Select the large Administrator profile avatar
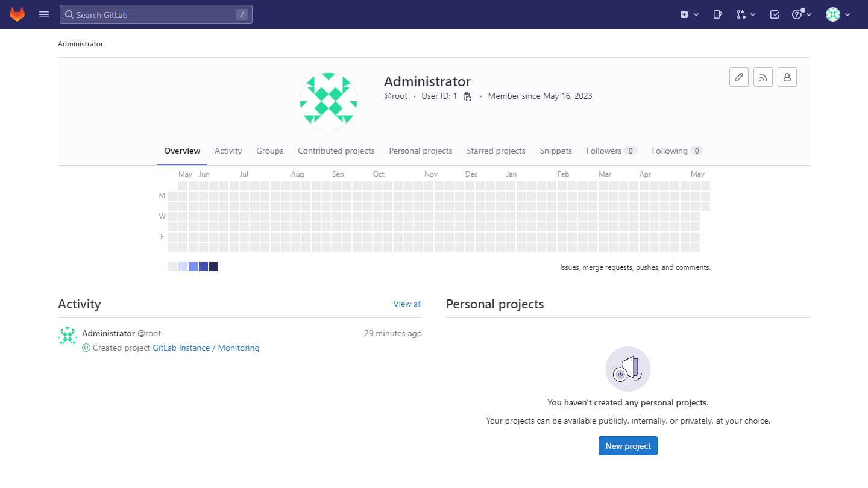The height and width of the screenshot is (488, 868). click(329, 101)
